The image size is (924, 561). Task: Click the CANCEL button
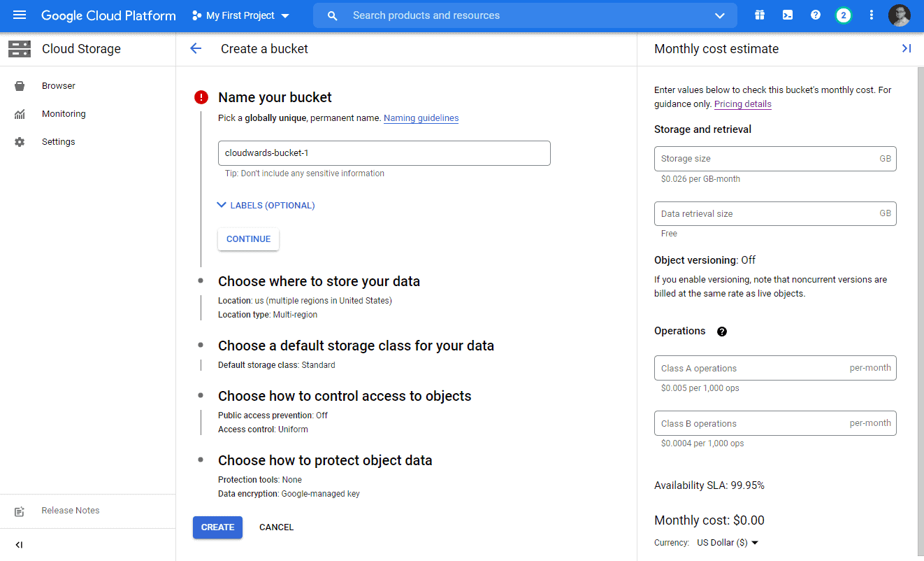[276, 527]
